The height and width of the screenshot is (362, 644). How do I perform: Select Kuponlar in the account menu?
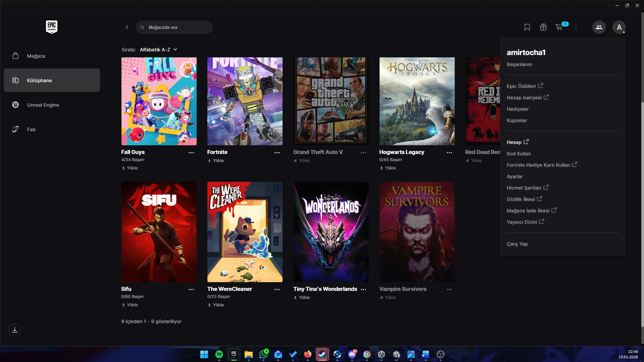pyautogui.click(x=517, y=120)
